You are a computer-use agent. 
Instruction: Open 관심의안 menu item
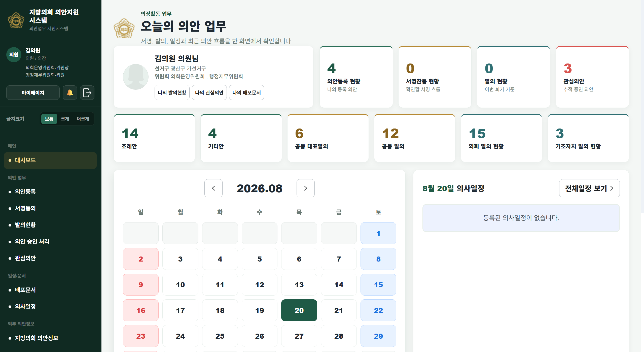[50, 258]
